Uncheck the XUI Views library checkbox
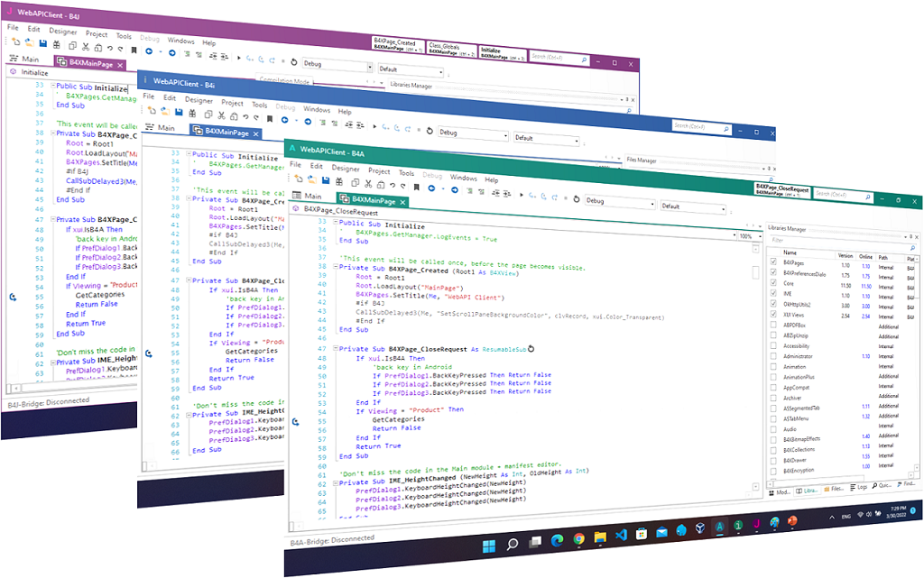 (x=773, y=314)
